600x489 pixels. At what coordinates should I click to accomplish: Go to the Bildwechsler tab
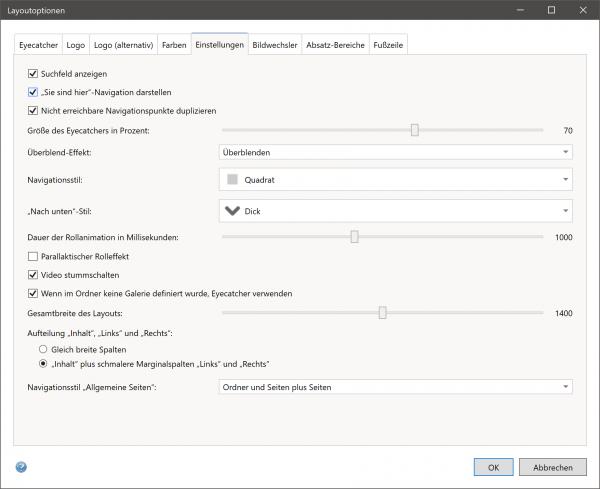(x=275, y=45)
